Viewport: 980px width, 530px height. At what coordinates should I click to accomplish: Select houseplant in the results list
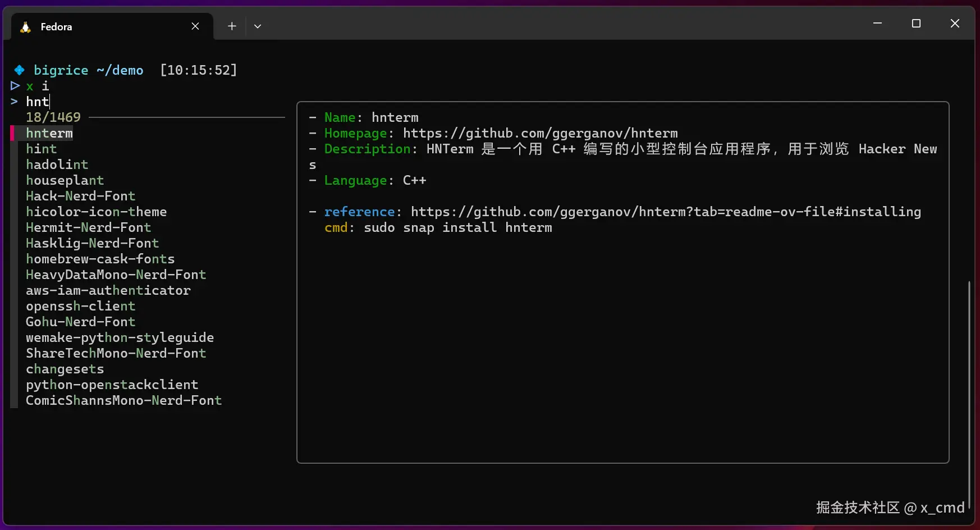(65, 180)
